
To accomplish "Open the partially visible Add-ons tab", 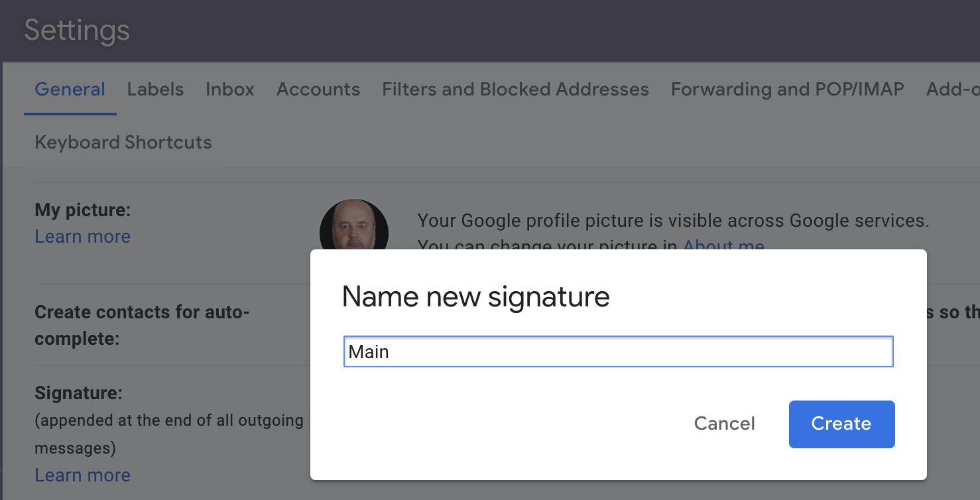I will [x=952, y=90].
